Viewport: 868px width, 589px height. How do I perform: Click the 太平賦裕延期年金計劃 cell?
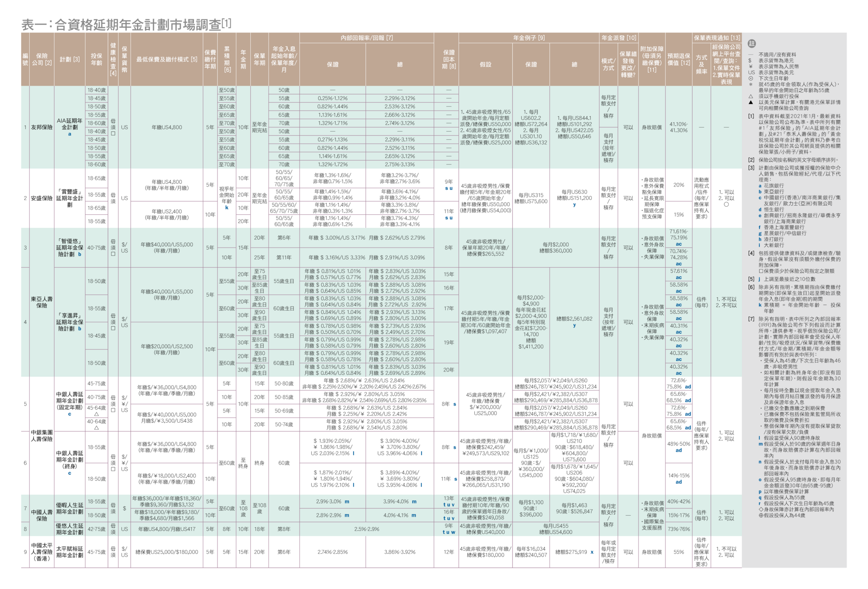coord(70,552)
